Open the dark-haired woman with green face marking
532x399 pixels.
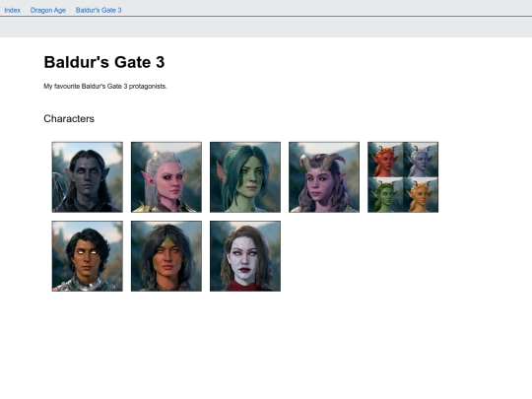coord(166,256)
